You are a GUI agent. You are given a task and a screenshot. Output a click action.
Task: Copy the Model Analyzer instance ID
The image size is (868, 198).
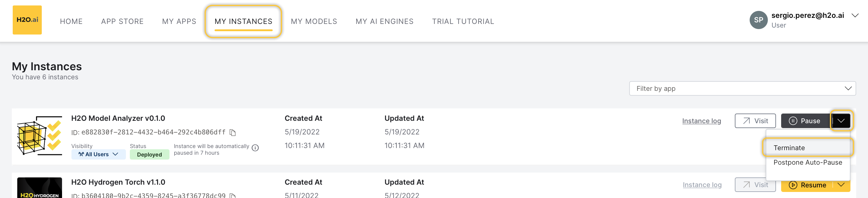[x=232, y=133]
